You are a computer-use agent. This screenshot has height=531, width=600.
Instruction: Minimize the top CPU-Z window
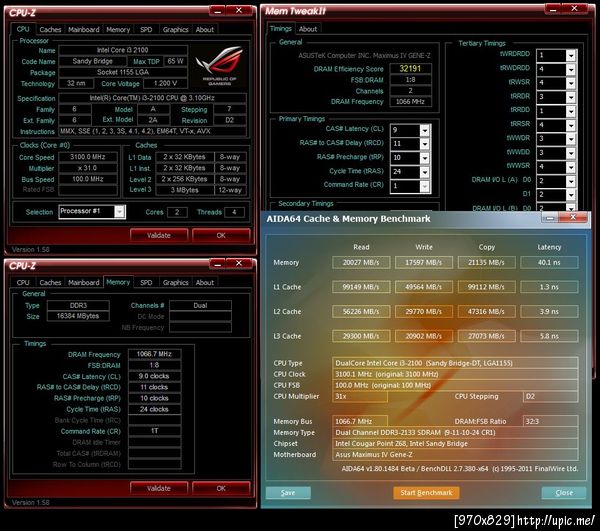pyautogui.click(x=217, y=11)
